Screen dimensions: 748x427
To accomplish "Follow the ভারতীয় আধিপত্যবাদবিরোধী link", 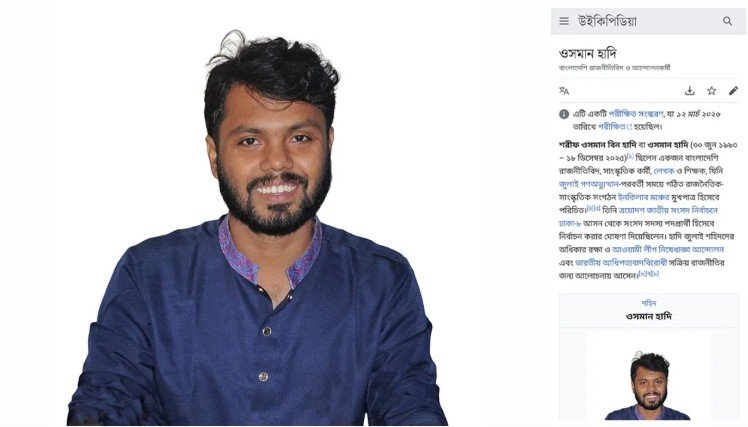I will [x=621, y=262].
